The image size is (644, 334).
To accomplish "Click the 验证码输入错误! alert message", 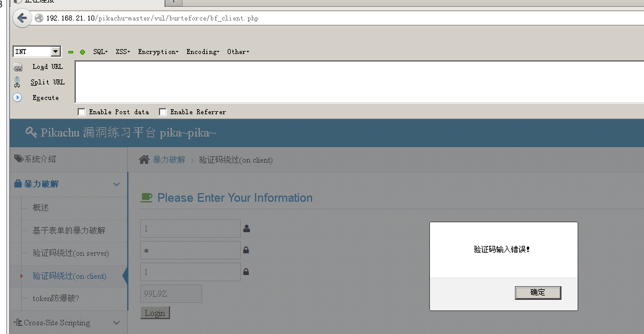I will pos(501,250).
